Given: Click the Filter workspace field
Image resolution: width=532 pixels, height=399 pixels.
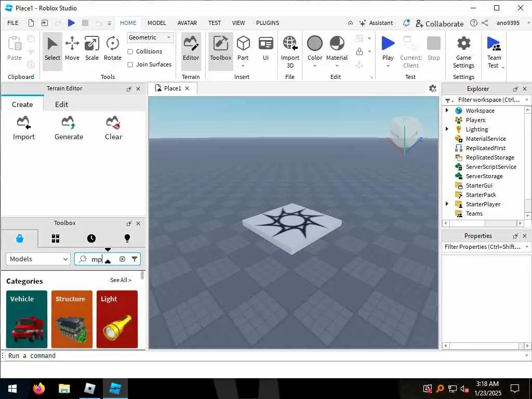Looking at the screenshot, I should pyautogui.click(x=488, y=100).
